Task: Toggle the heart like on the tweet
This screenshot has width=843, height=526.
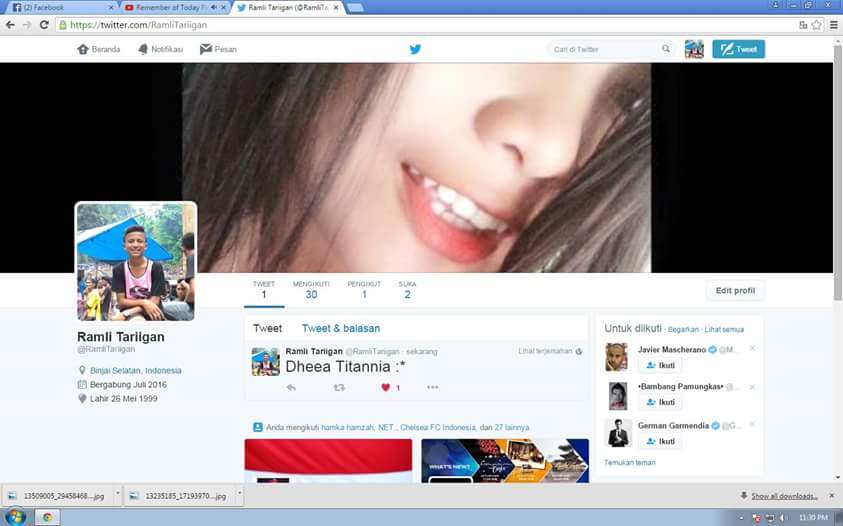Action: (x=385, y=387)
